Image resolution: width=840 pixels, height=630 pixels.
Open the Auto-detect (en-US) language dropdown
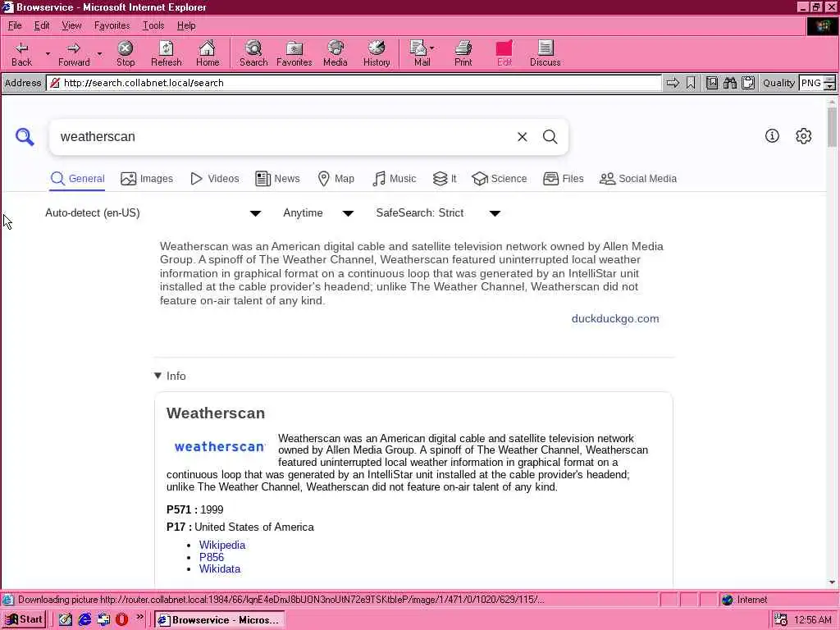(x=153, y=213)
